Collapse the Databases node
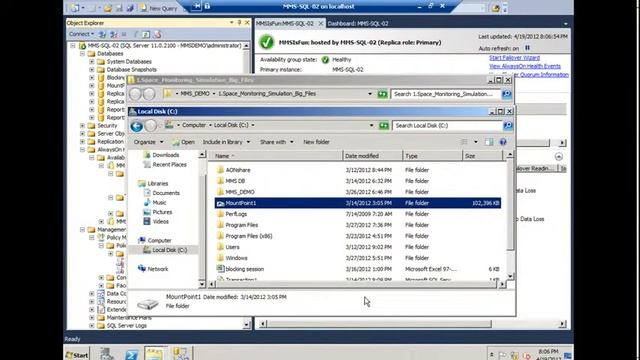The height and width of the screenshot is (360, 640). [x=82, y=54]
